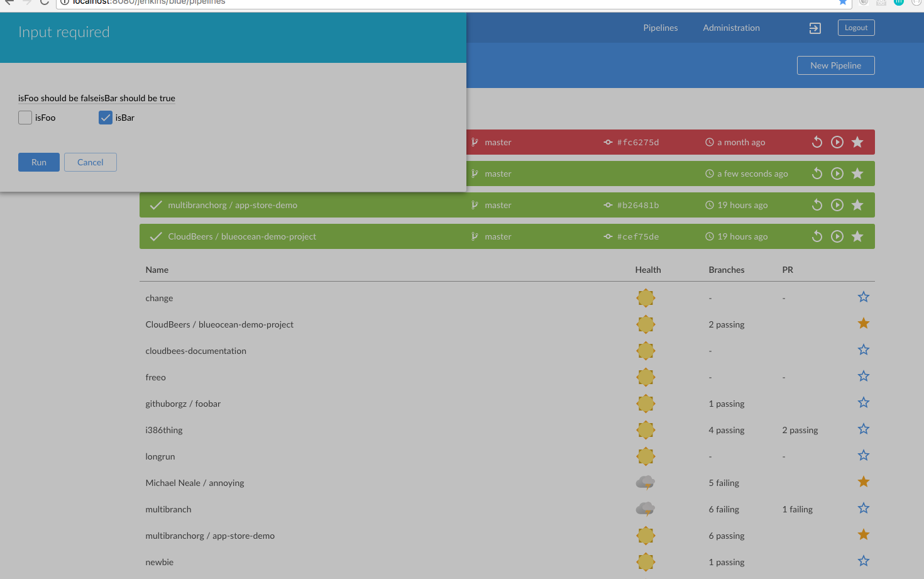924x579 pixels.
Task: Click the go to classic exit icon
Action: pyautogui.click(x=815, y=28)
